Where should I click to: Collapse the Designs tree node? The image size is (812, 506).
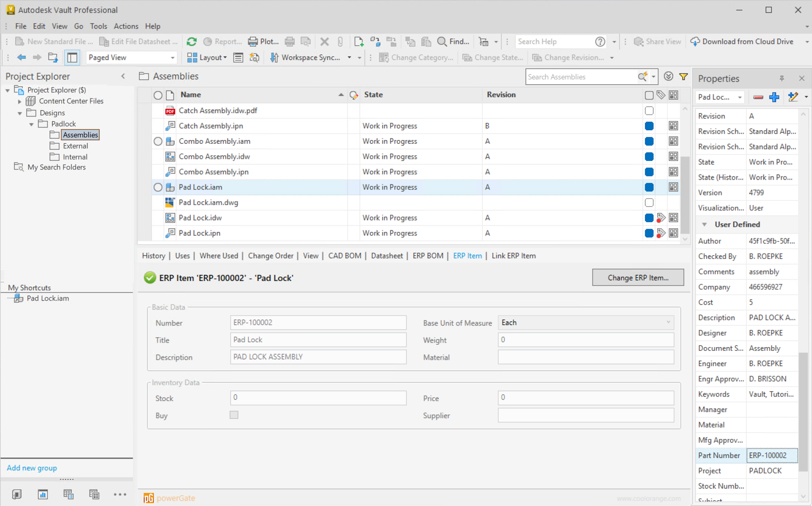pos(20,113)
